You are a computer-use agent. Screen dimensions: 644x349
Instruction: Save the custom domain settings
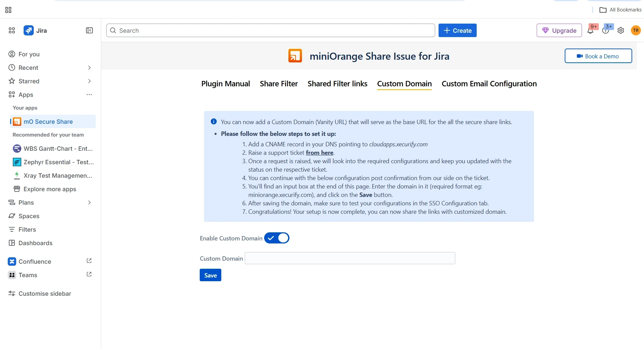click(x=211, y=275)
